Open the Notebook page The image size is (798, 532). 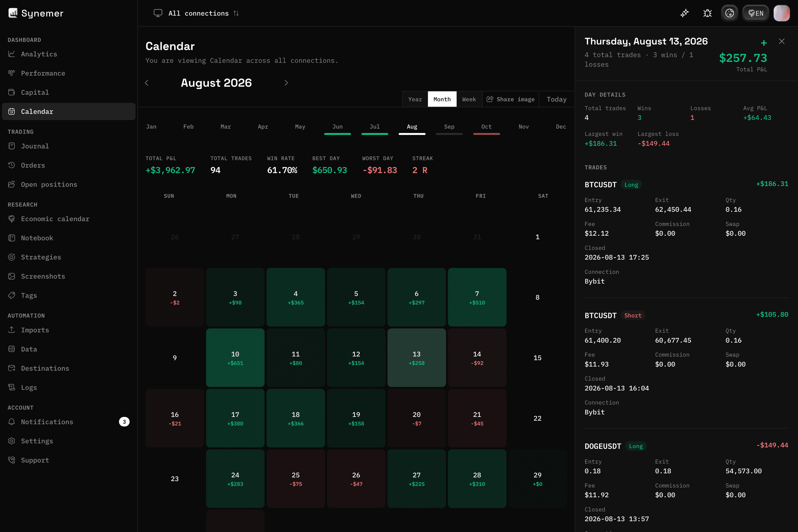pos(69,238)
